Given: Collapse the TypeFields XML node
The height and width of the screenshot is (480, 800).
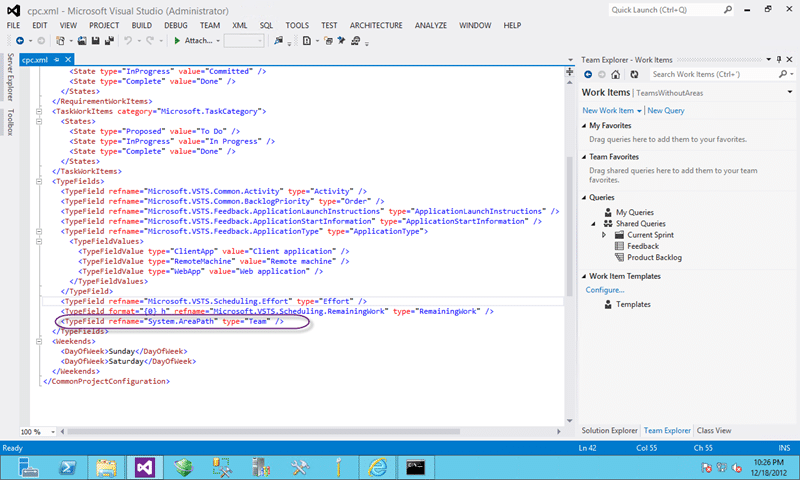Looking at the screenshot, I should click(39, 181).
